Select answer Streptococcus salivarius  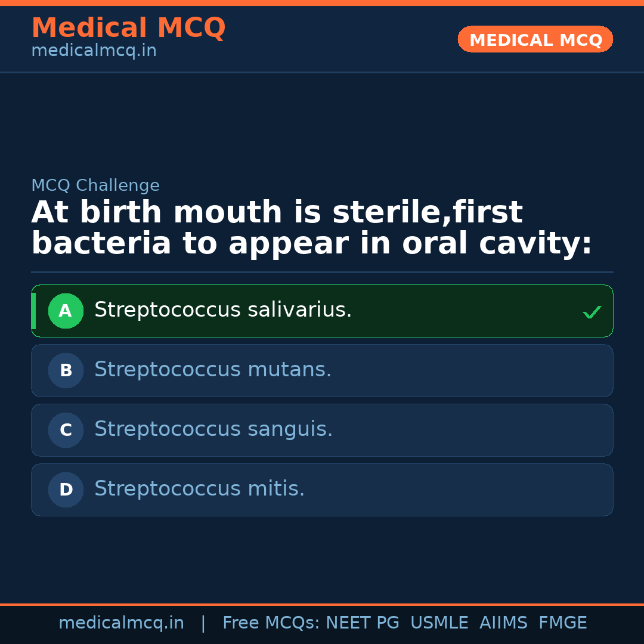click(x=223, y=310)
